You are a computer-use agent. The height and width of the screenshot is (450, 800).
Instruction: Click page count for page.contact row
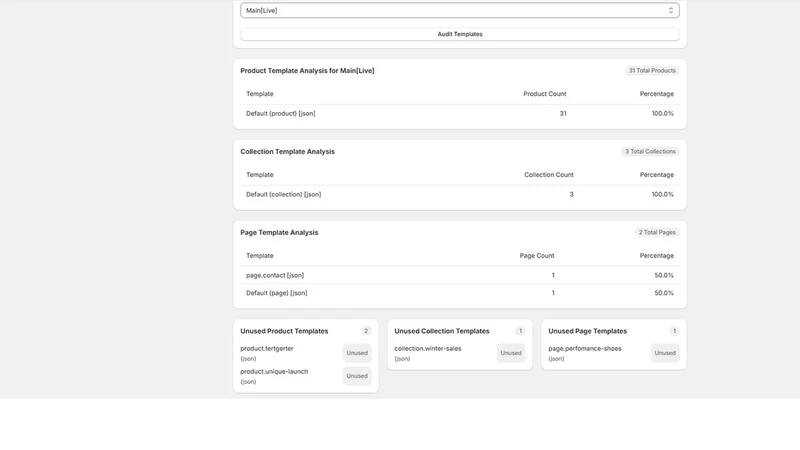553,275
